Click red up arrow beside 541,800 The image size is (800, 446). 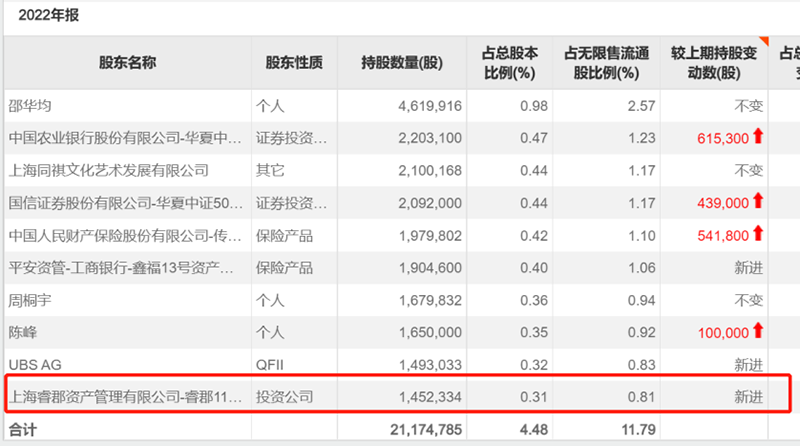click(758, 234)
